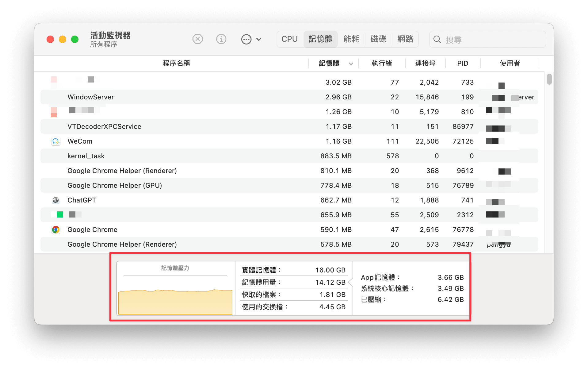This screenshot has height=370, width=588.
Task: Click the 1.26 GB memory value
Action: pyautogui.click(x=338, y=112)
